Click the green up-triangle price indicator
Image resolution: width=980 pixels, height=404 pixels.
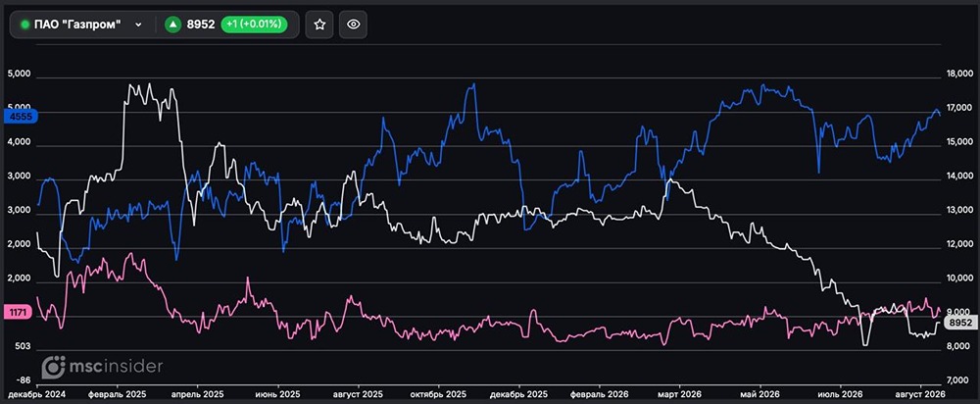point(173,25)
